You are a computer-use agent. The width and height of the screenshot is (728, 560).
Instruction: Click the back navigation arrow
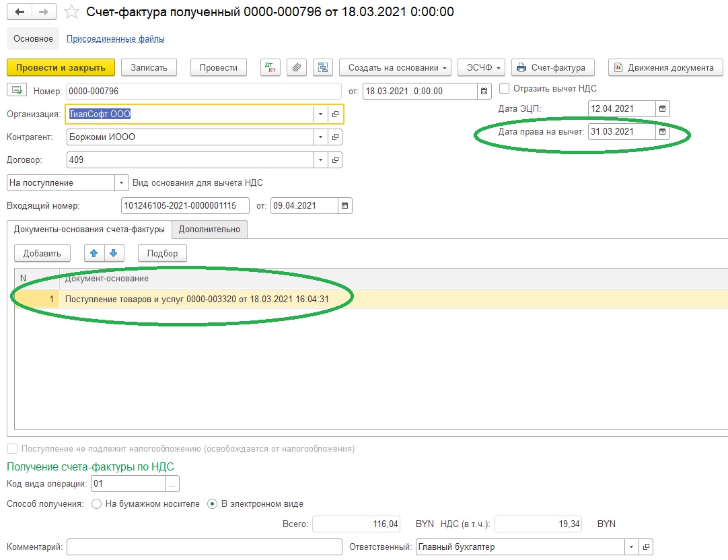point(20,12)
